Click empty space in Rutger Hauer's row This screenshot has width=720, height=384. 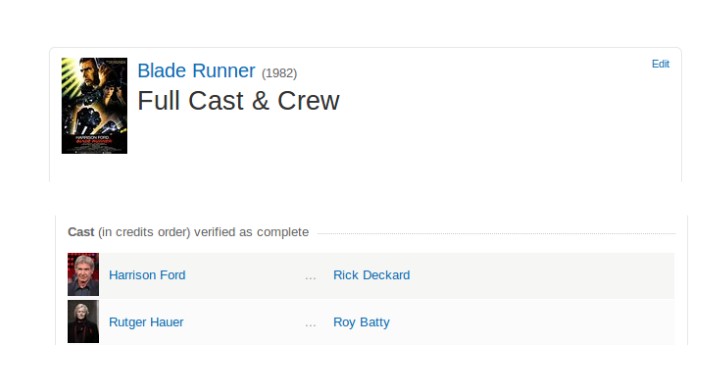click(x=533, y=322)
